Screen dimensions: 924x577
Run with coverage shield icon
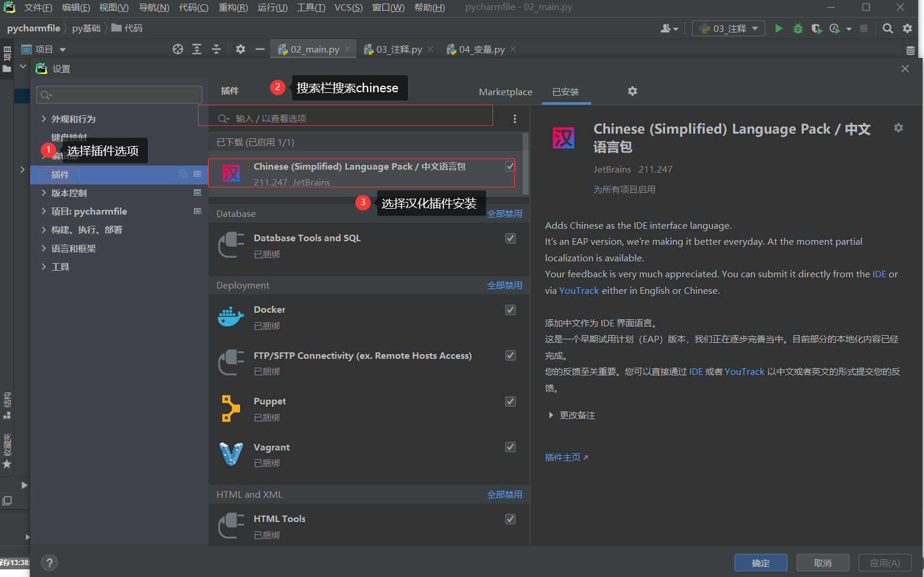[816, 28]
